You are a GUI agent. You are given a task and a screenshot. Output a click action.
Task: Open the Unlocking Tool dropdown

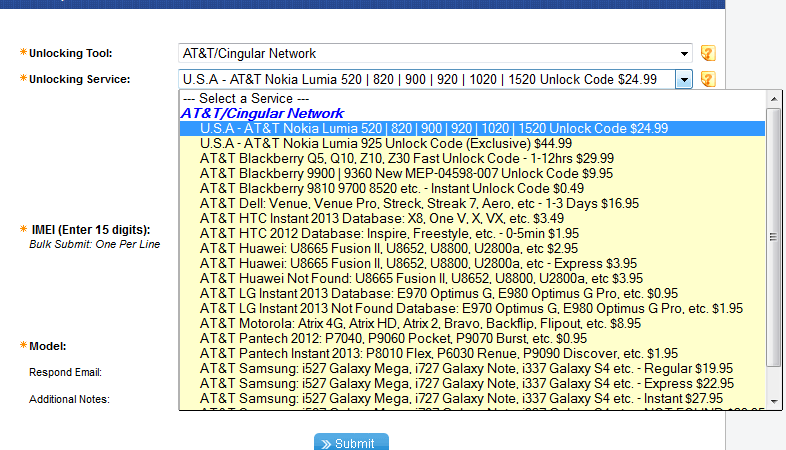click(435, 53)
